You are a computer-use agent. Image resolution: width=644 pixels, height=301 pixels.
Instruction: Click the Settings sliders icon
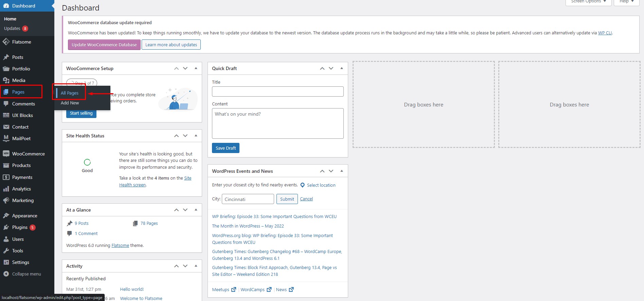(6, 262)
